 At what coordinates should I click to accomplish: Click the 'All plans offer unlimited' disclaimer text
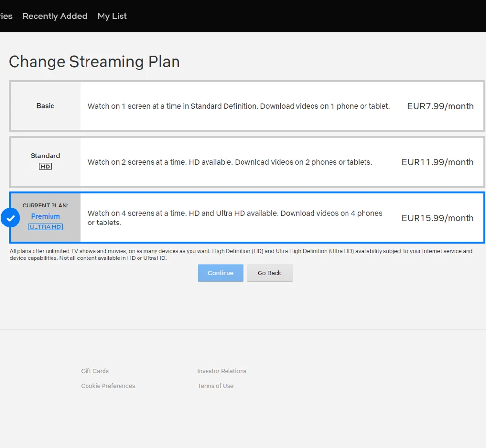coord(241,254)
